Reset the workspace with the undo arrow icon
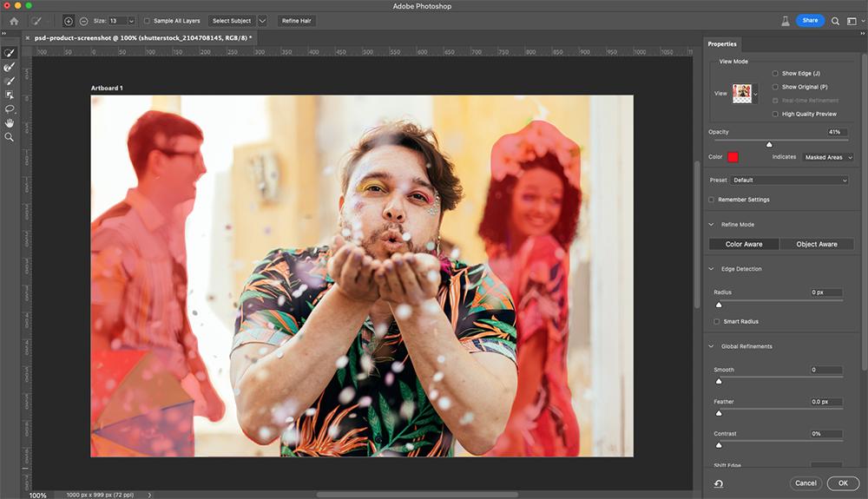Viewport: 868px width, 499px height. pyautogui.click(x=719, y=483)
